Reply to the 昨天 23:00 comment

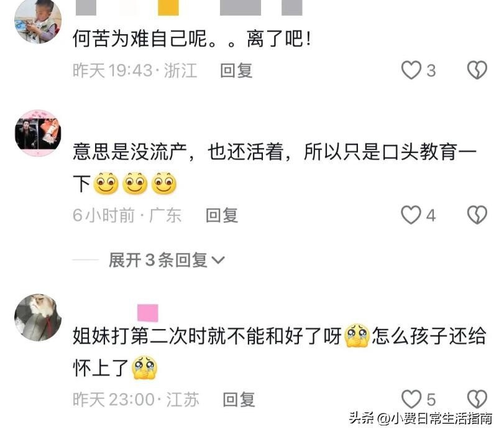click(x=239, y=400)
